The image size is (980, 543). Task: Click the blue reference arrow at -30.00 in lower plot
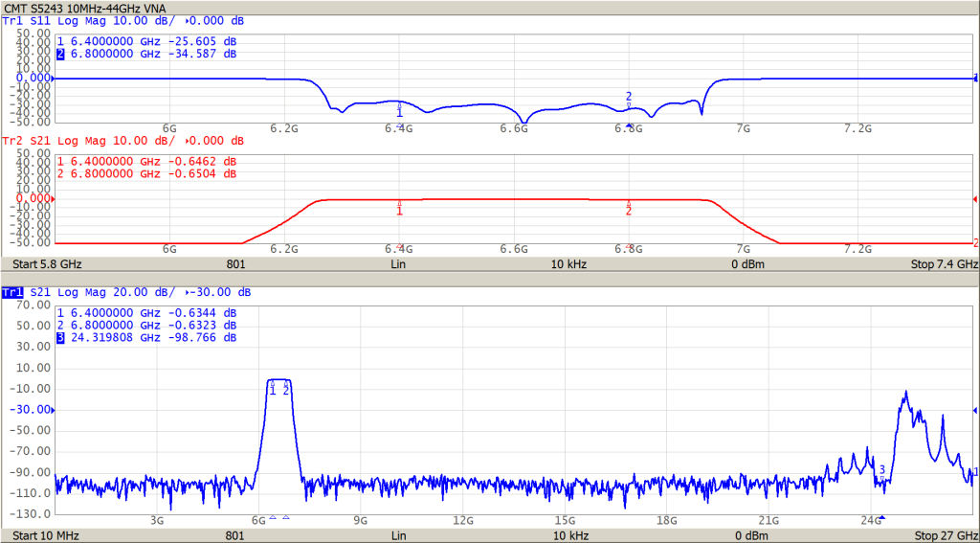tap(53, 410)
